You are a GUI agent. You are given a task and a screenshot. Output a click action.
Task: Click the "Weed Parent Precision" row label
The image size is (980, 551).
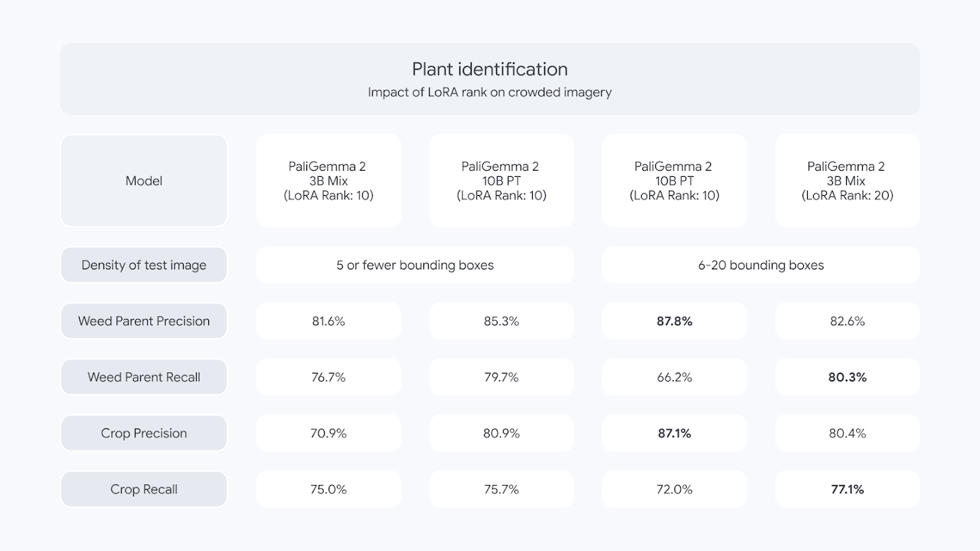144,321
